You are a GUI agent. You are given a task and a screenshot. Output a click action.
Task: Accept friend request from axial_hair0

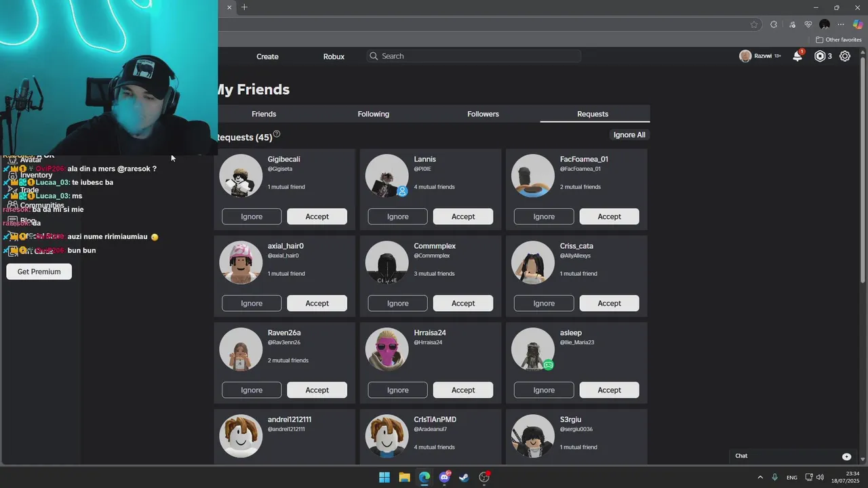317,303
